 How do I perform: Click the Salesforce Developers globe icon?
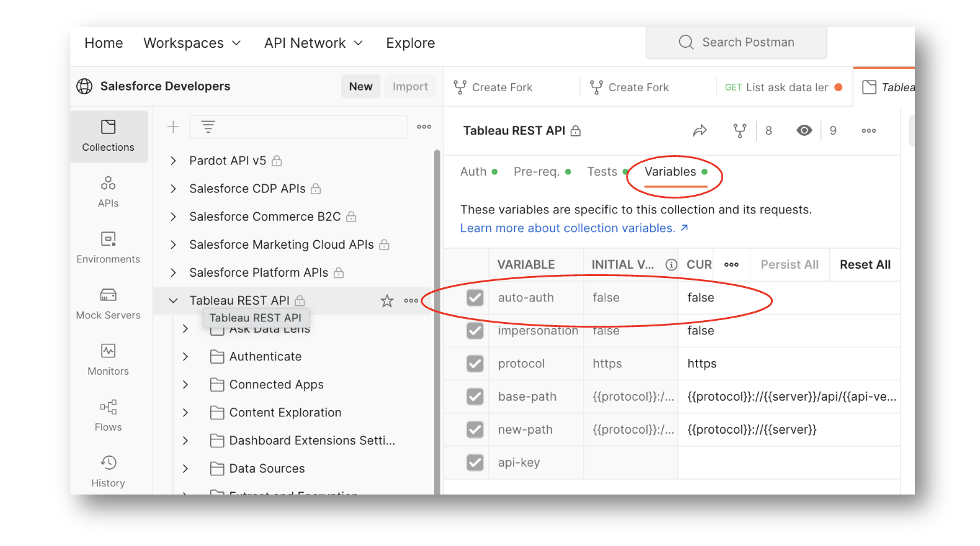tap(84, 86)
